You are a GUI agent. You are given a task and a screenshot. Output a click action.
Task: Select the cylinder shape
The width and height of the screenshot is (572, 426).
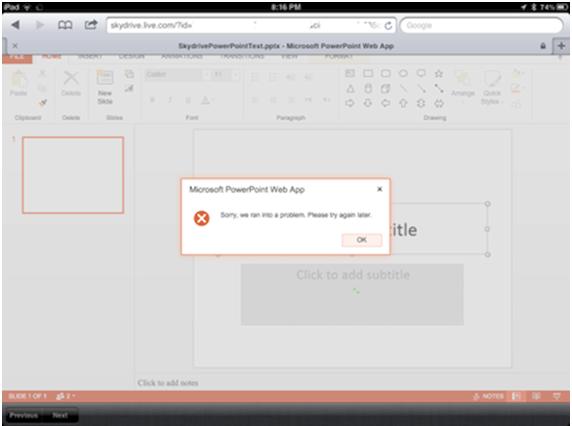[368, 89]
